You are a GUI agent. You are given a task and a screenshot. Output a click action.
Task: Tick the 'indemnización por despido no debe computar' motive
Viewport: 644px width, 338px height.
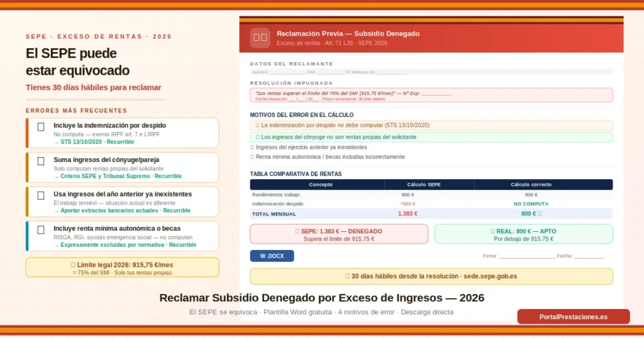(x=257, y=125)
